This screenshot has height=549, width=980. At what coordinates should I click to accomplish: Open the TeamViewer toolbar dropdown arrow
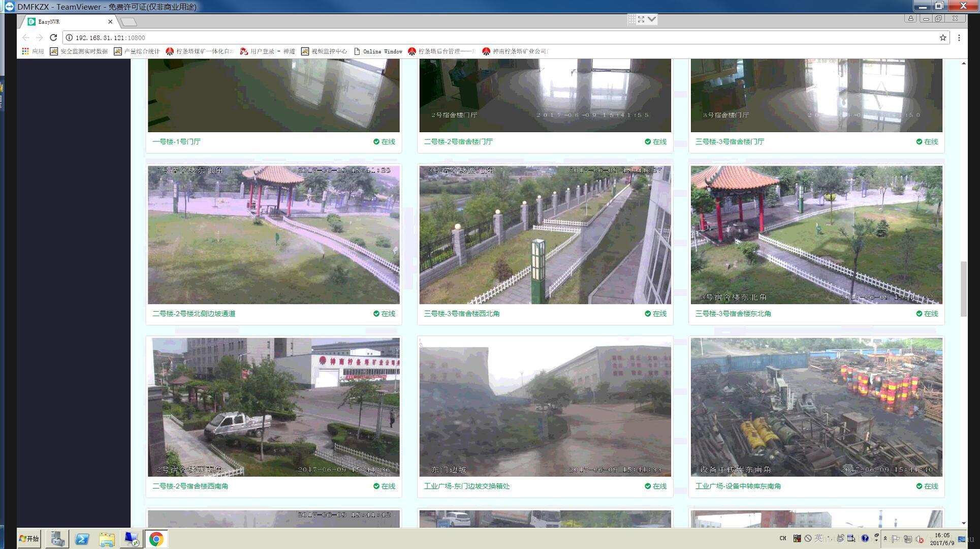point(652,19)
